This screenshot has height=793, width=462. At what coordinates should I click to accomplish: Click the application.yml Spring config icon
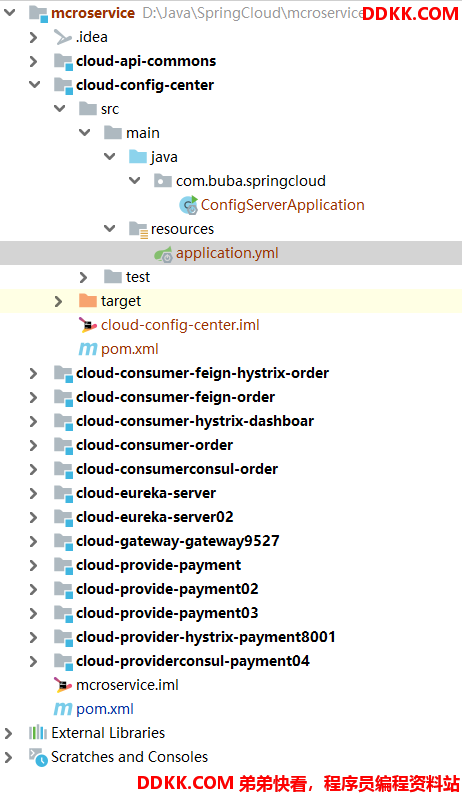(164, 254)
